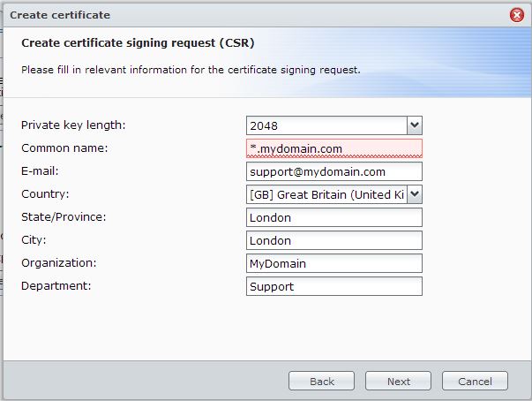
Task: Click the E-mail field containing support@mydomain.com
Action: click(x=334, y=171)
